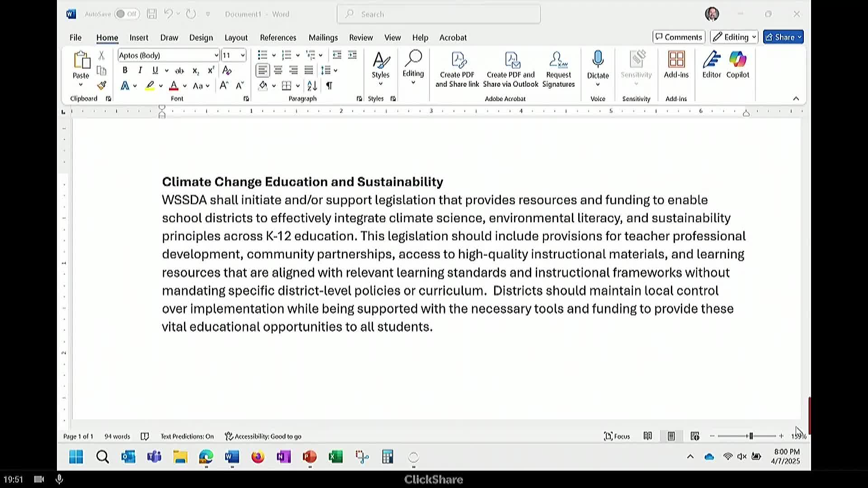Viewport: 868px width, 488px height.
Task: Toggle the Show/Hide paragraph marks icon
Action: click(329, 85)
